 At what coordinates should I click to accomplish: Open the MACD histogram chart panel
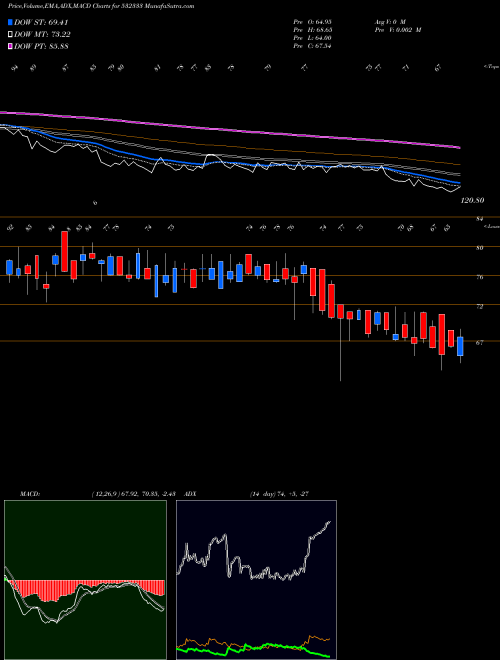click(x=85, y=580)
